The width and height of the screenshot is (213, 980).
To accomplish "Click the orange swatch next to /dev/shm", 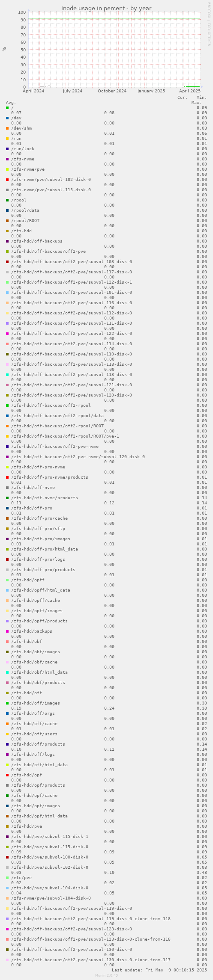I will (7, 128).
